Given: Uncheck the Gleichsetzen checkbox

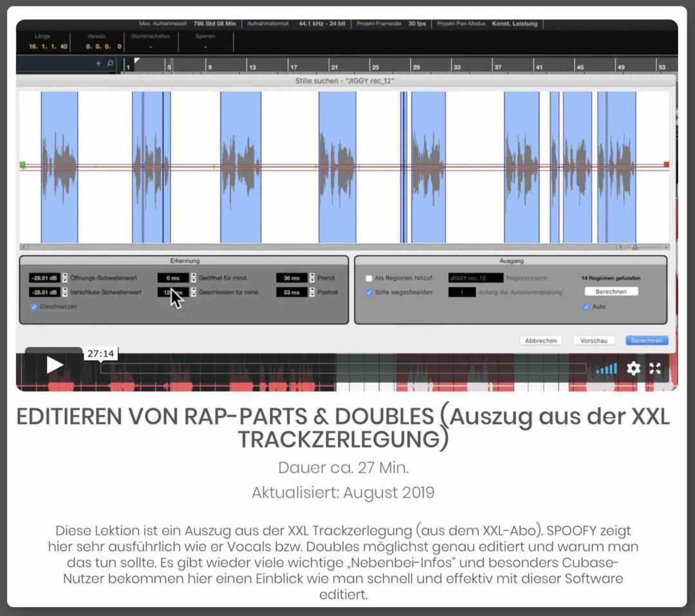Looking at the screenshot, I should point(34,307).
